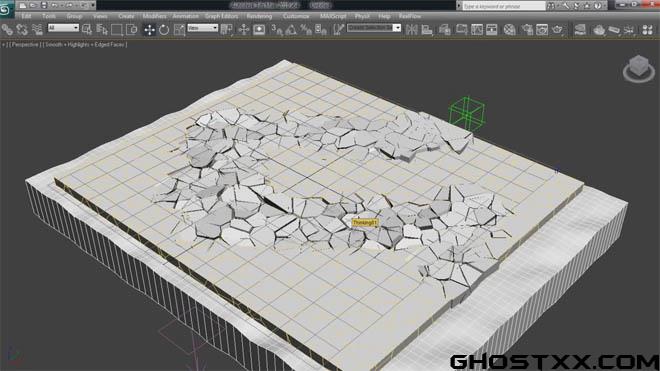Screen dimensions: 660x371
Task: Open the Select by Name dialog
Action: pyautogui.click(x=102, y=29)
